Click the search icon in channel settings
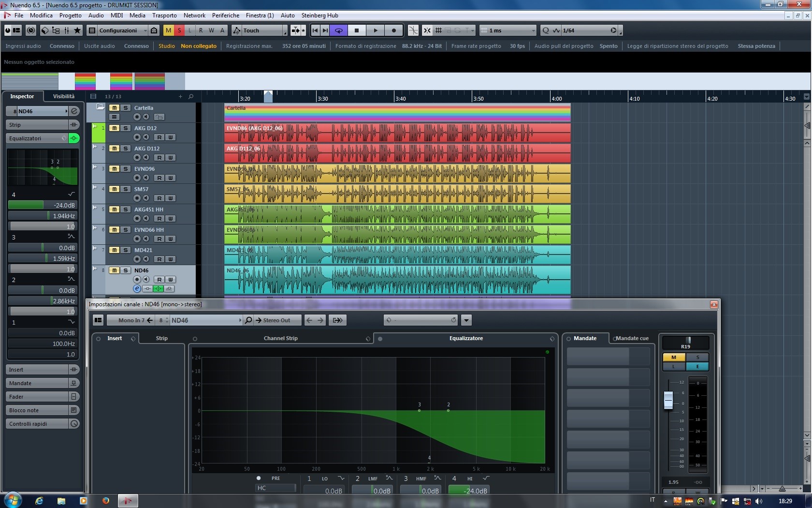 point(248,320)
